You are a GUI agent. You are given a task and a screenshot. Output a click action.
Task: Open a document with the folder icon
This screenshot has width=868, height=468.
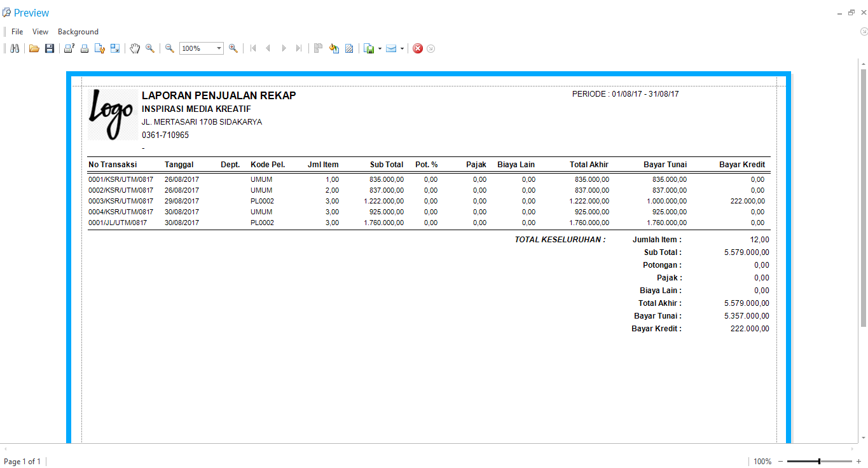click(x=34, y=48)
